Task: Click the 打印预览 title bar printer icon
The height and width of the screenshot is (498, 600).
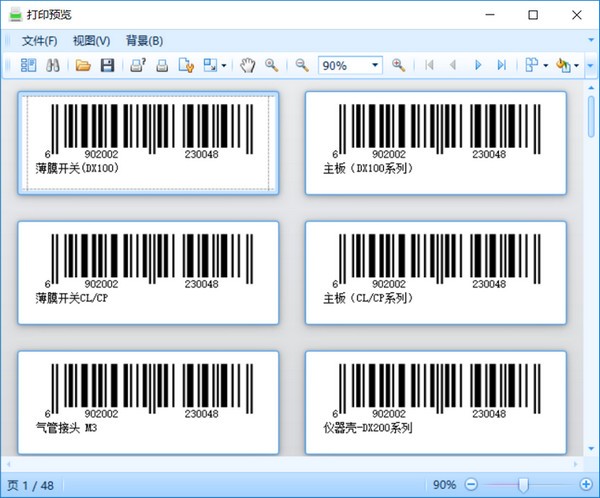Action: point(16,15)
